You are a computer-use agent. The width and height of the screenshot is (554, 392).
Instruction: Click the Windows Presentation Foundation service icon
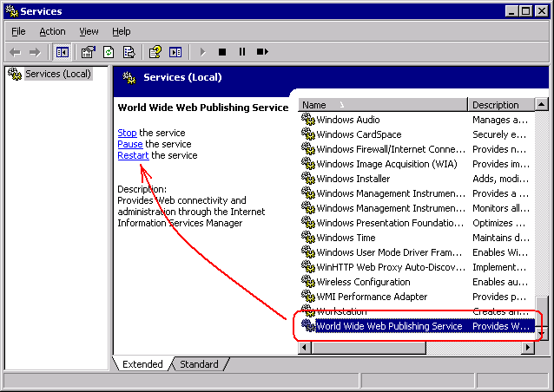pos(308,223)
